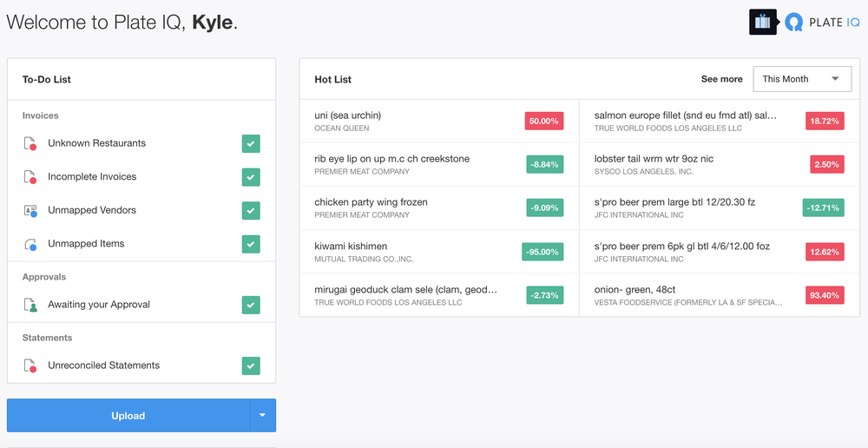The height and width of the screenshot is (448, 868).
Task: Click the Unreconciled Statements icon
Action: click(30, 366)
